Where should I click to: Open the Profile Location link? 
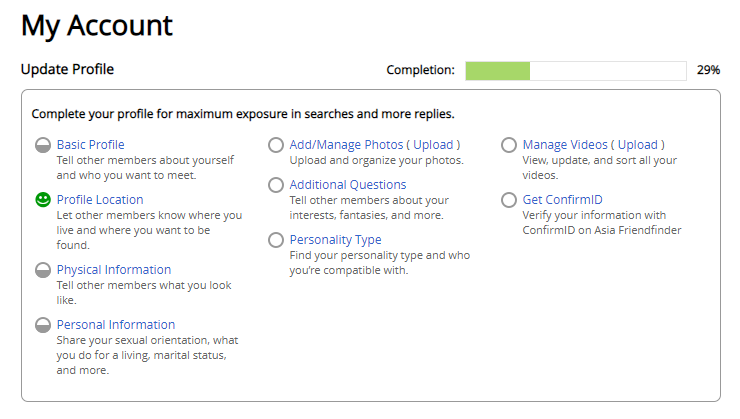point(100,200)
